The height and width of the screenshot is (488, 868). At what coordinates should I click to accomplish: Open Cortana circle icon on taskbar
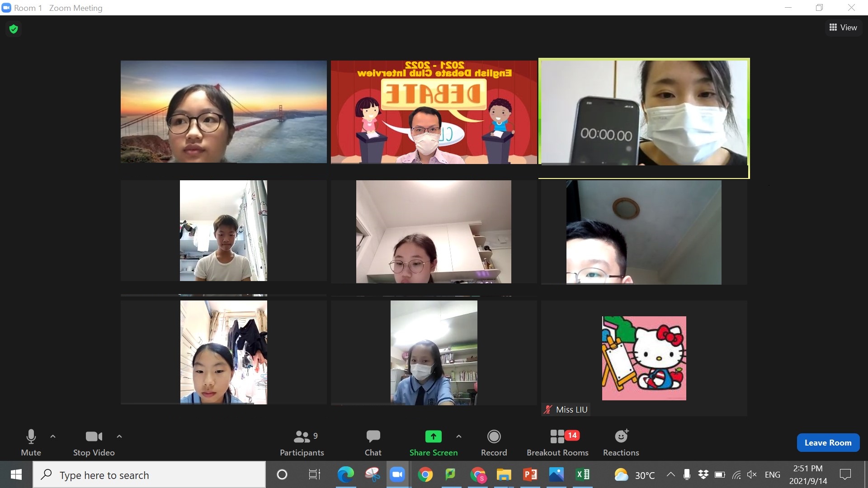[282, 474]
